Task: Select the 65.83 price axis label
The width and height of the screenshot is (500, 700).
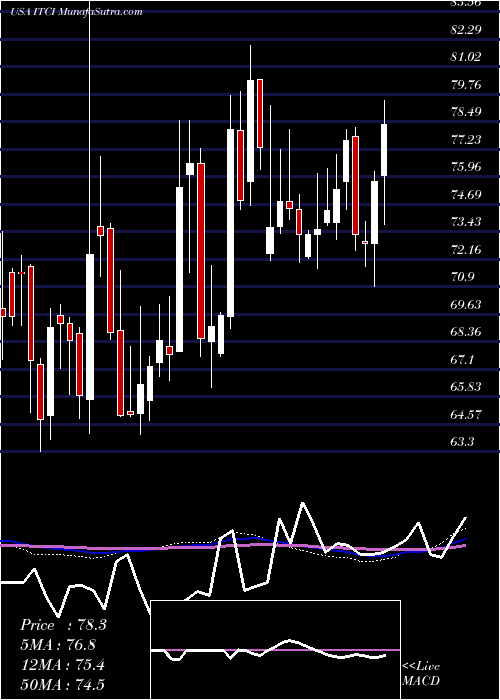Action: pos(467,387)
